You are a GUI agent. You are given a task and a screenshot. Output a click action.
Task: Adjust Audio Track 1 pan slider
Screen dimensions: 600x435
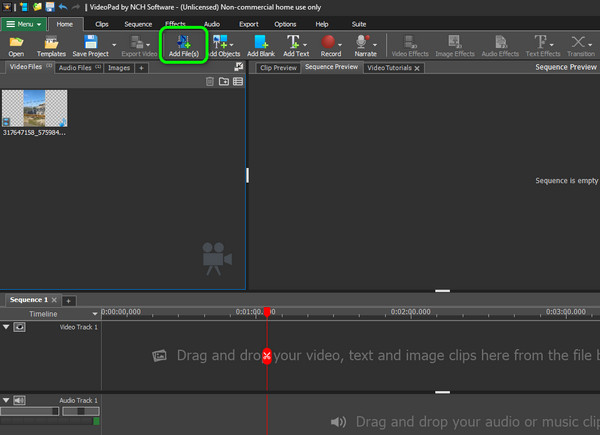click(81, 411)
